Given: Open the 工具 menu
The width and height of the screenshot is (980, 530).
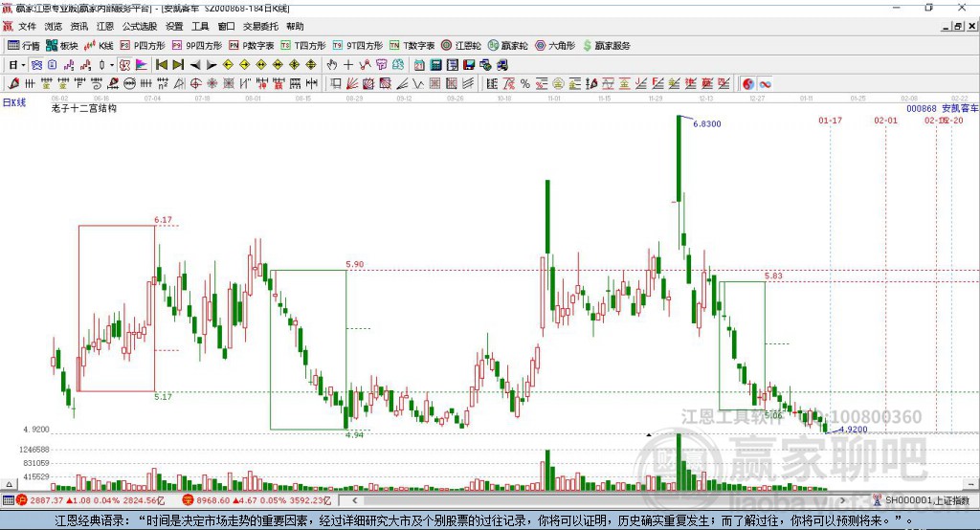Looking at the screenshot, I should pyautogui.click(x=200, y=26).
